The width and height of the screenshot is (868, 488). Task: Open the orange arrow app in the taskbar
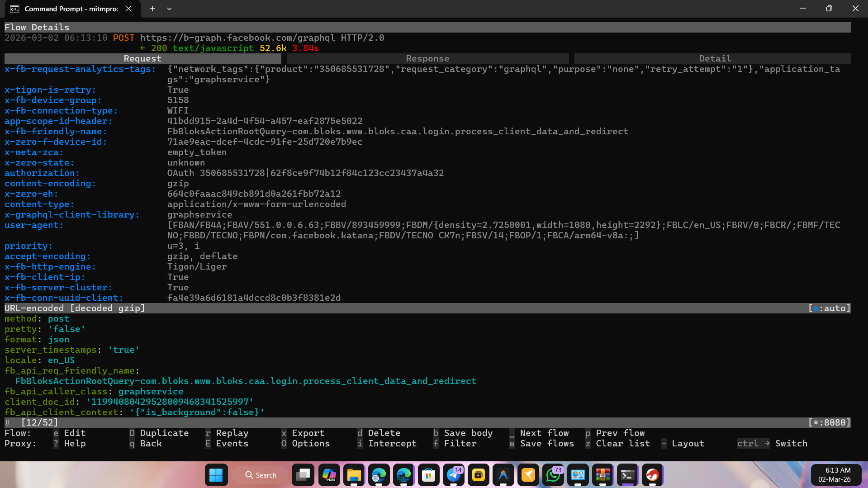pyautogui.click(x=528, y=475)
